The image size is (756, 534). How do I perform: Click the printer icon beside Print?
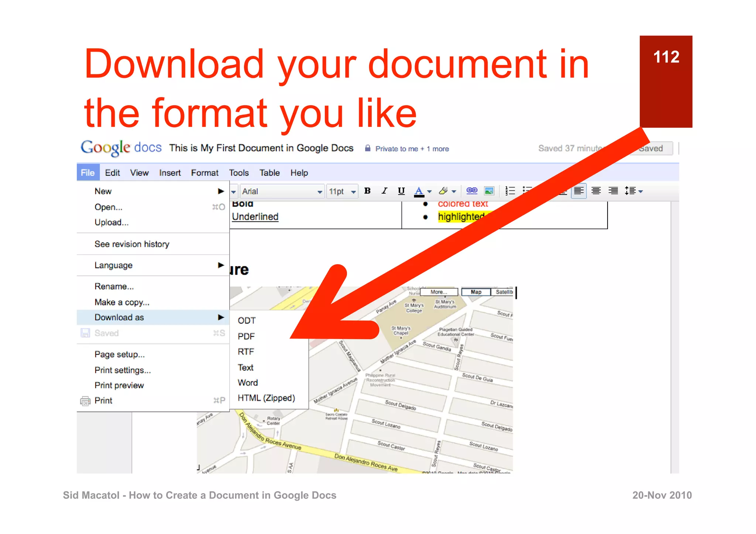point(85,401)
